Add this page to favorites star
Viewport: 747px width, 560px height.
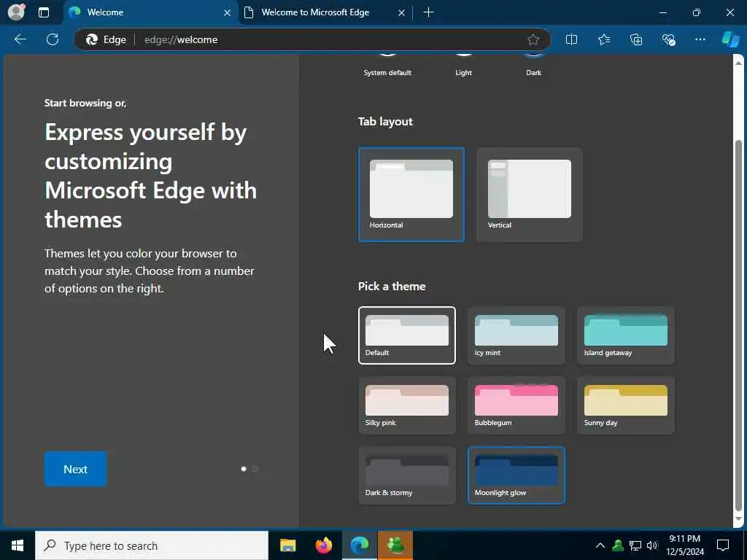click(533, 39)
